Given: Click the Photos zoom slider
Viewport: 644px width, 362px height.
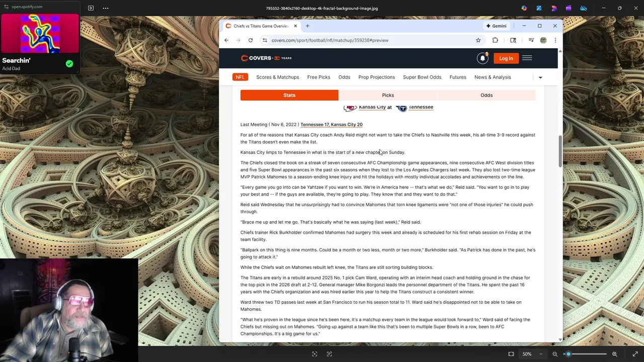Looking at the screenshot, I should point(585,354).
